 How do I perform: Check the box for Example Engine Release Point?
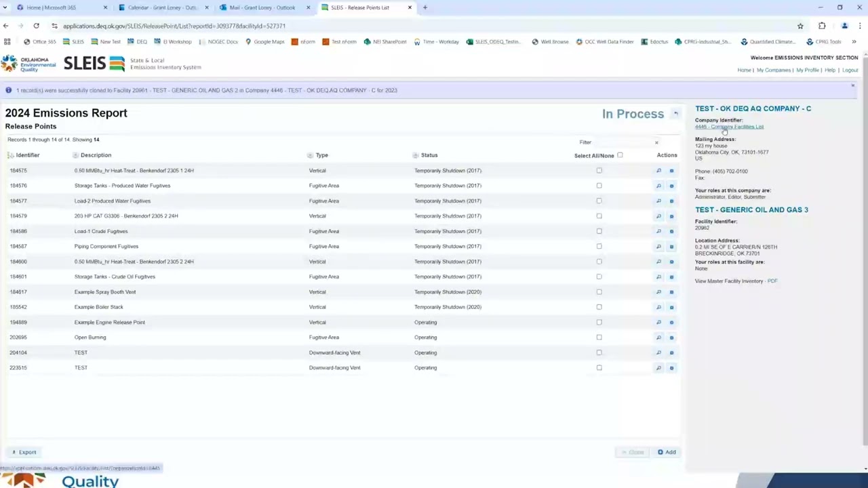pos(599,322)
